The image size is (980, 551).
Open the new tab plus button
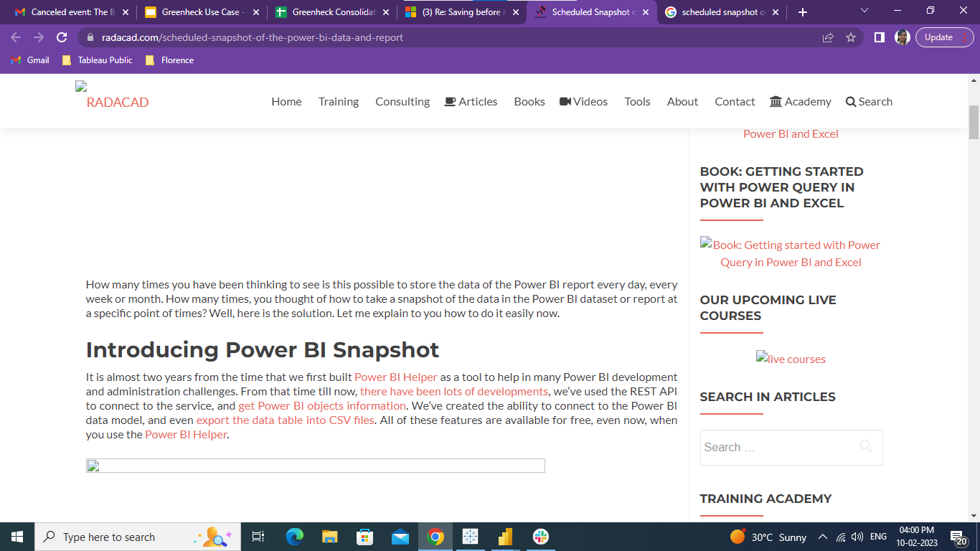pos(803,12)
